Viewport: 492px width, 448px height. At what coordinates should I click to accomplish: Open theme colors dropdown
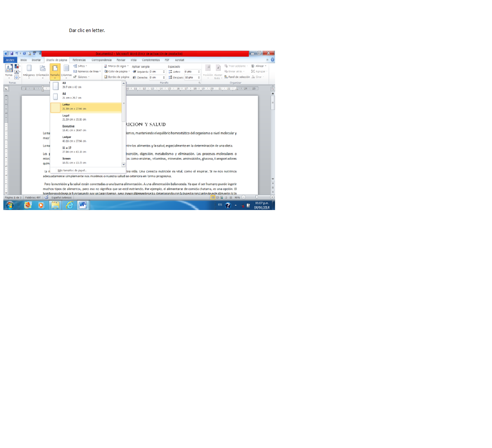pos(17,66)
